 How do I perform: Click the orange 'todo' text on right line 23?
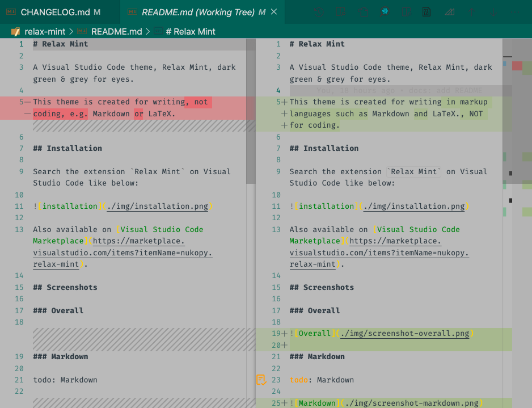point(298,380)
